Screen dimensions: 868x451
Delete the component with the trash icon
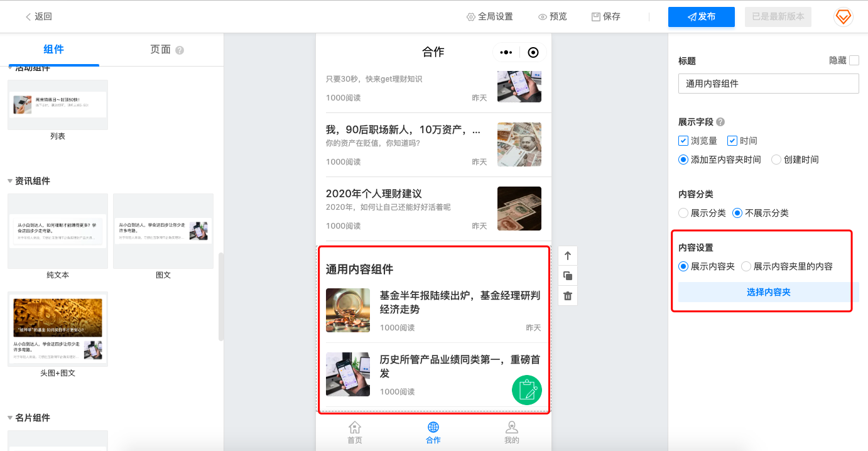pos(568,296)
